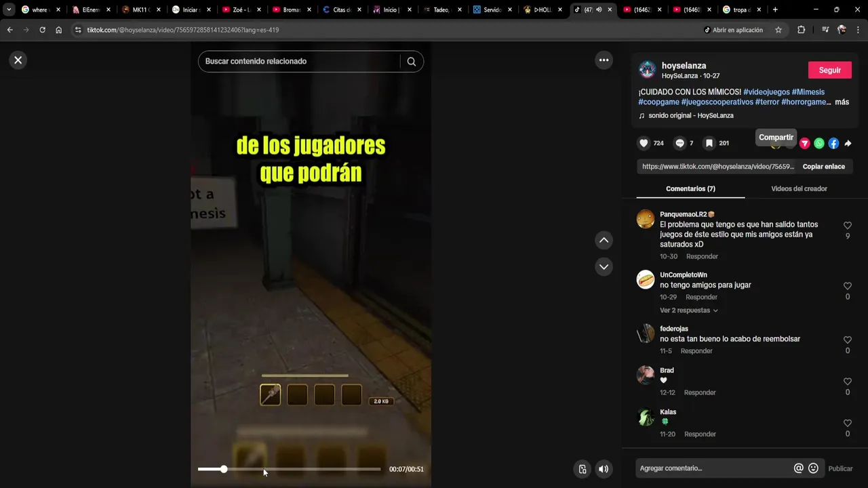
Task: Like PanquemaoLR2's comment
Action: pyautogui.click(x=848, y=226)
